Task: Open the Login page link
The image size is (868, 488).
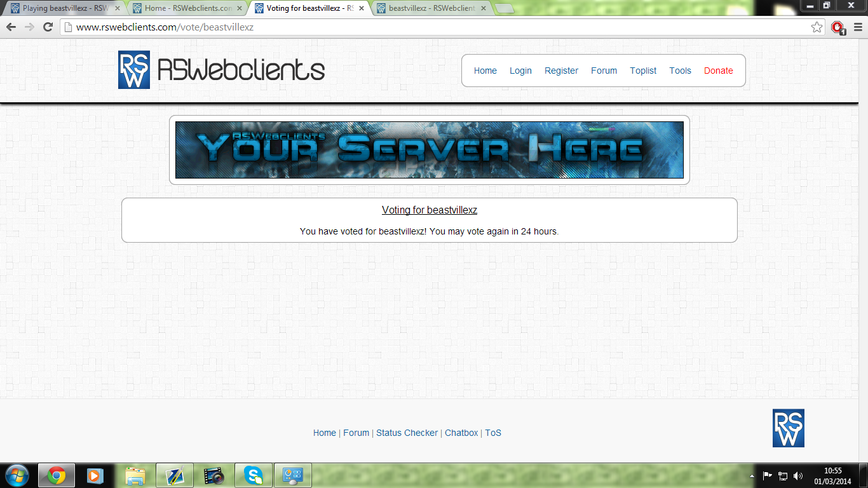Action: tap(520, 71)
